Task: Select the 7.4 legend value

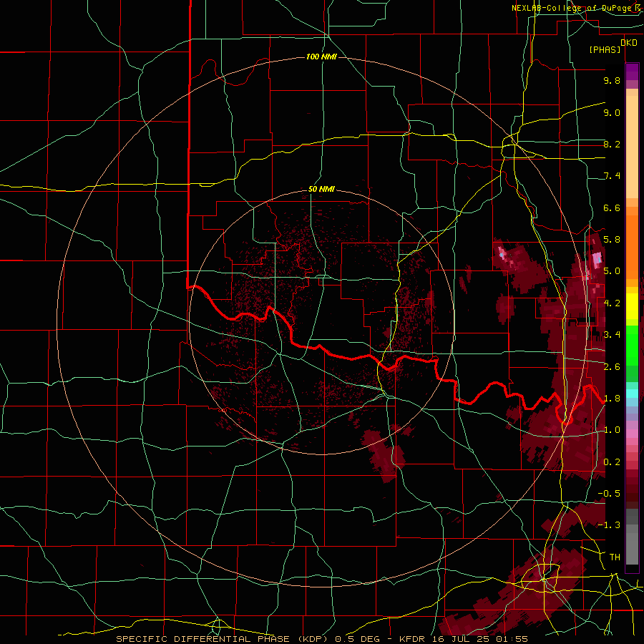Action: click(612, 176)
